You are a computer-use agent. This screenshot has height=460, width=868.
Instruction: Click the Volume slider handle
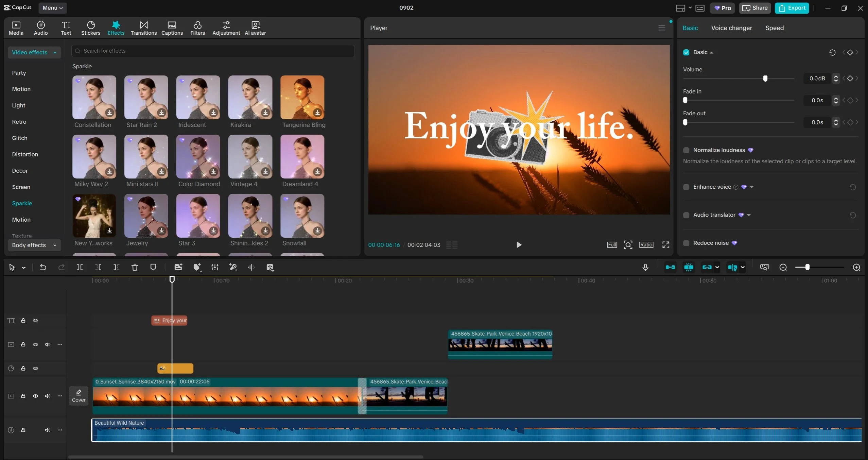[765, 79]
